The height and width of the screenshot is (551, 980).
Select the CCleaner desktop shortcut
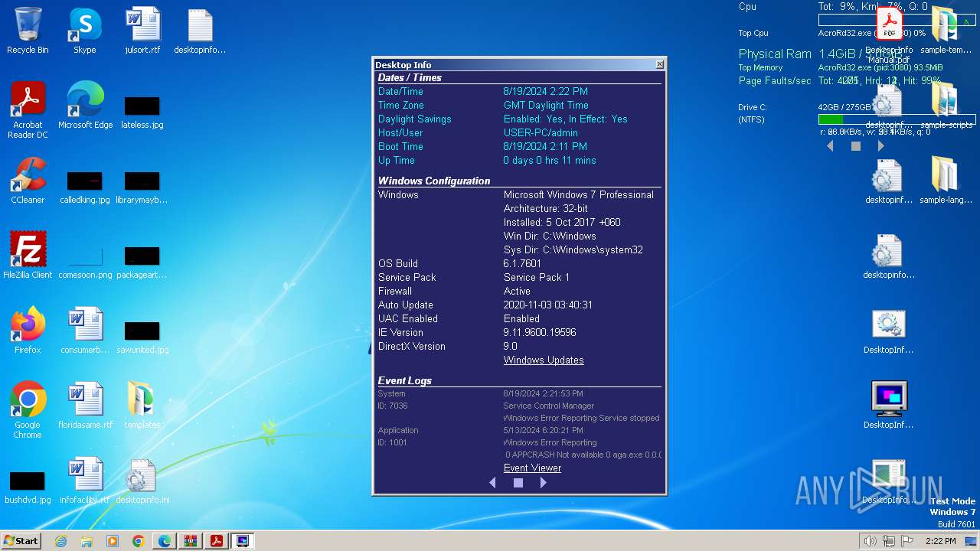[x=28, y=181]
